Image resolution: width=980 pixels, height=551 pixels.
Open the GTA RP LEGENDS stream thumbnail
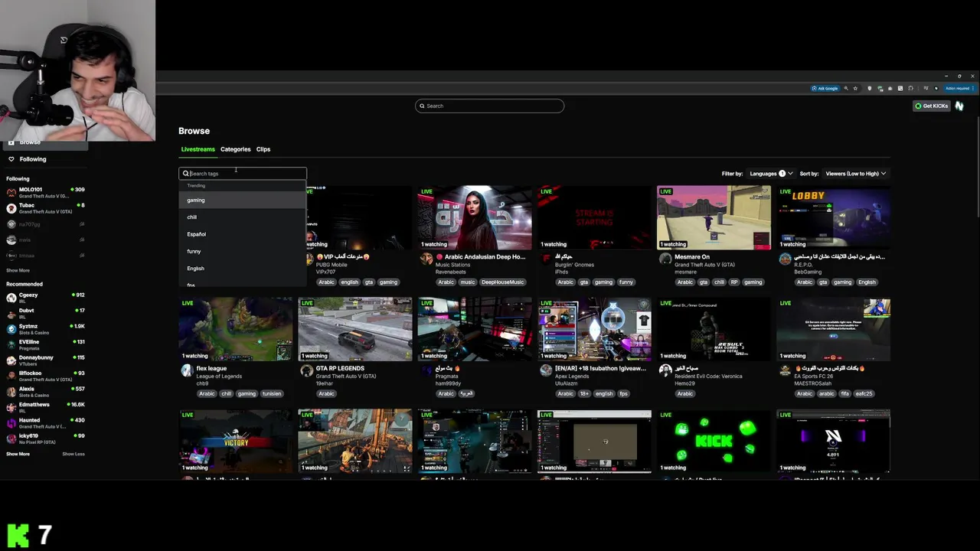pos(355,329)
